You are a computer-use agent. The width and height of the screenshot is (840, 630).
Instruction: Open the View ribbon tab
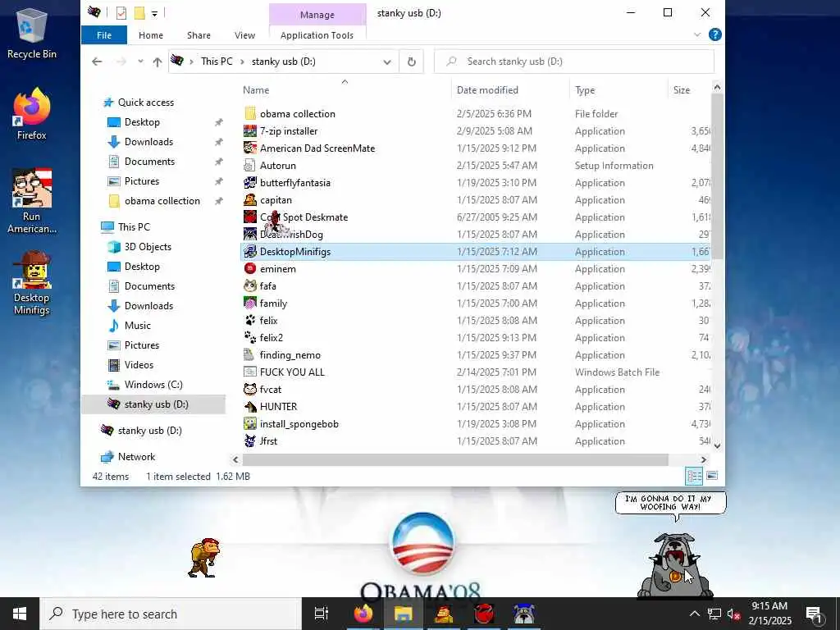pos(244,35)
